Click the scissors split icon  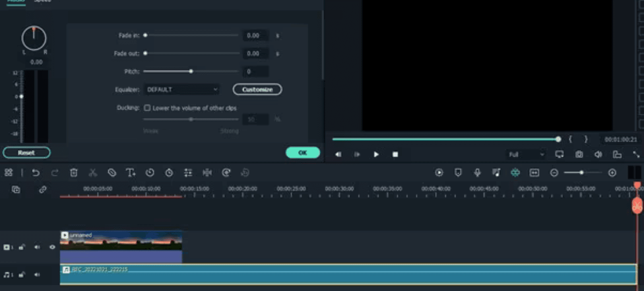[93, 173]
